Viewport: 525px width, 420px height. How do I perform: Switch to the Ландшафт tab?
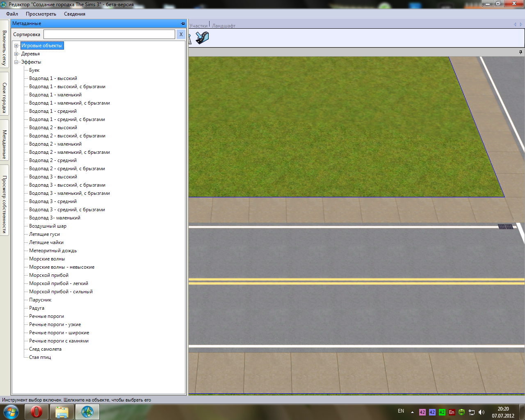(224, 25)
